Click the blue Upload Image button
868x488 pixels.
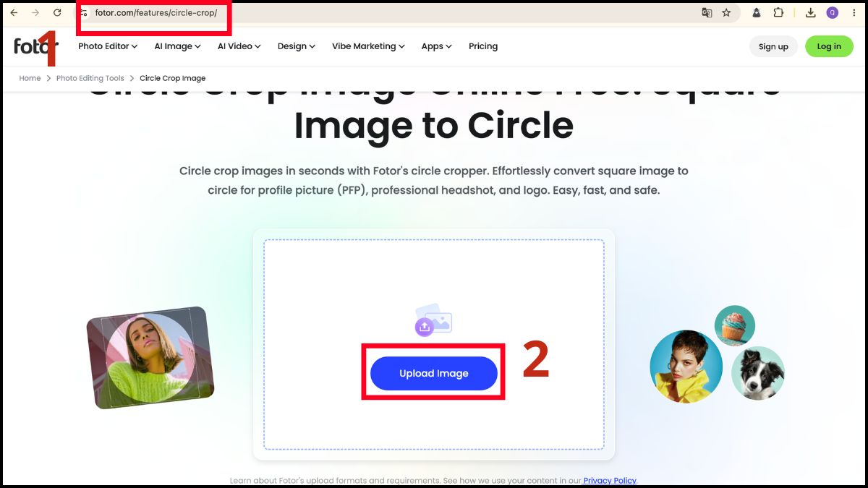click(434, 374)
